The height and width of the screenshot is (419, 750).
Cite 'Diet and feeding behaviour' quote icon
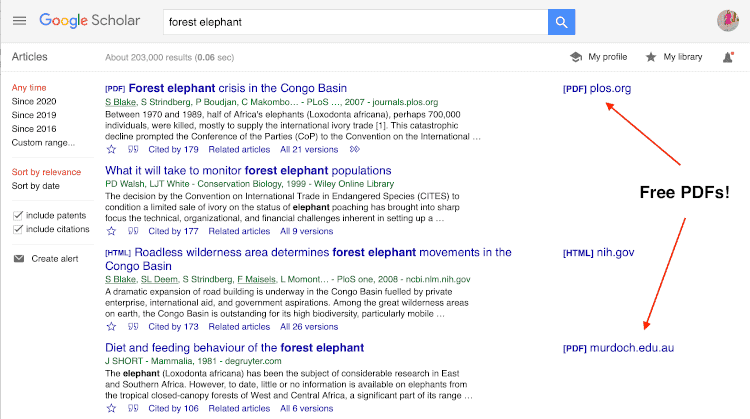(133, 408)
